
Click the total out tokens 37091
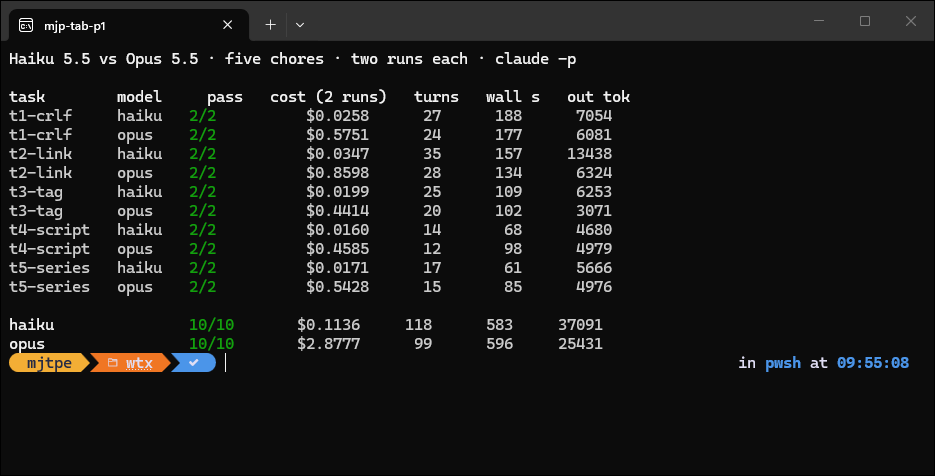click(580, 325)
